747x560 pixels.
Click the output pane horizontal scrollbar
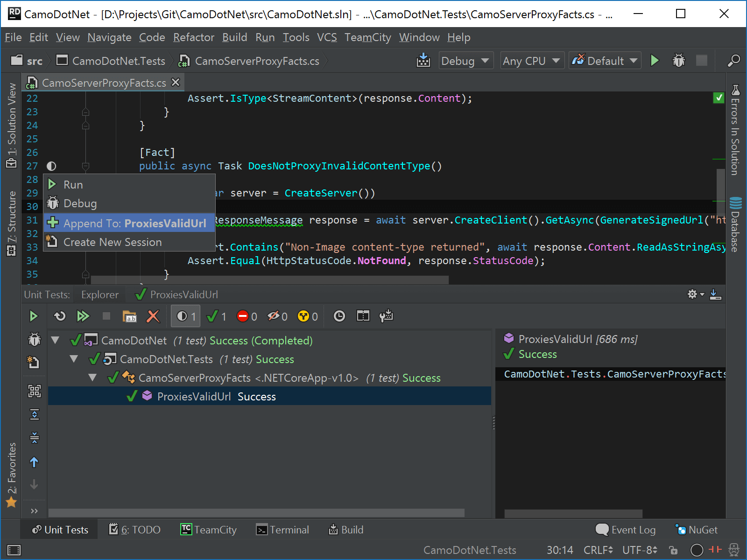(573, 513)
